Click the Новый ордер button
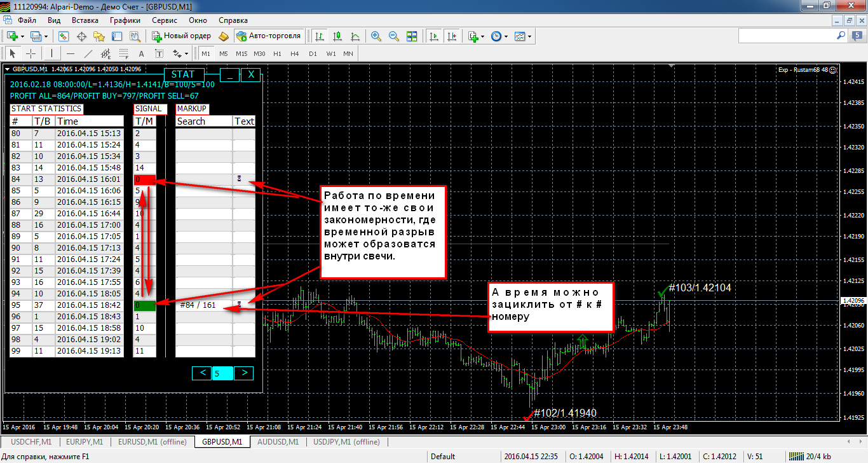This screenshot has height=463, width=868. point(182,36)
